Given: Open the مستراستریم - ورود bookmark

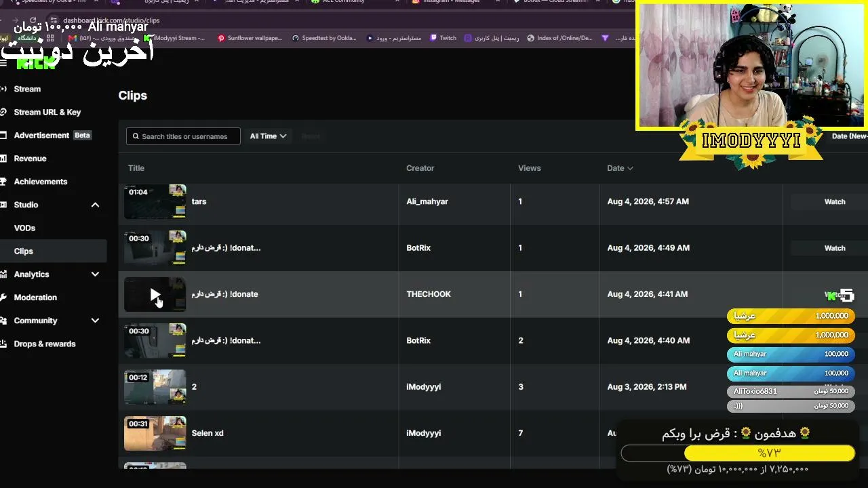Looking at the screenshot, I should coord(394,38).
